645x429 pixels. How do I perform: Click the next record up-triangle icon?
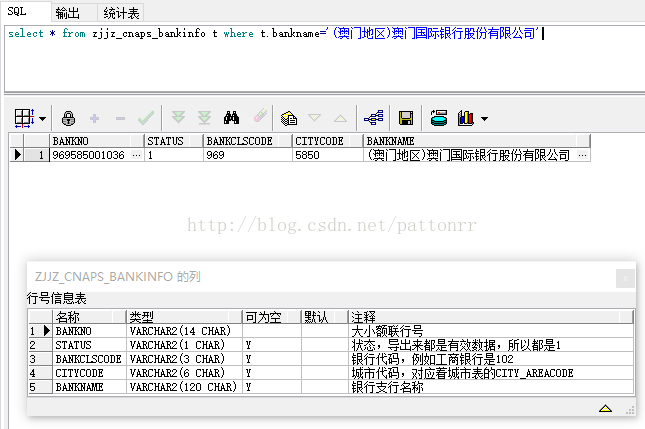[x=340, y=118]
